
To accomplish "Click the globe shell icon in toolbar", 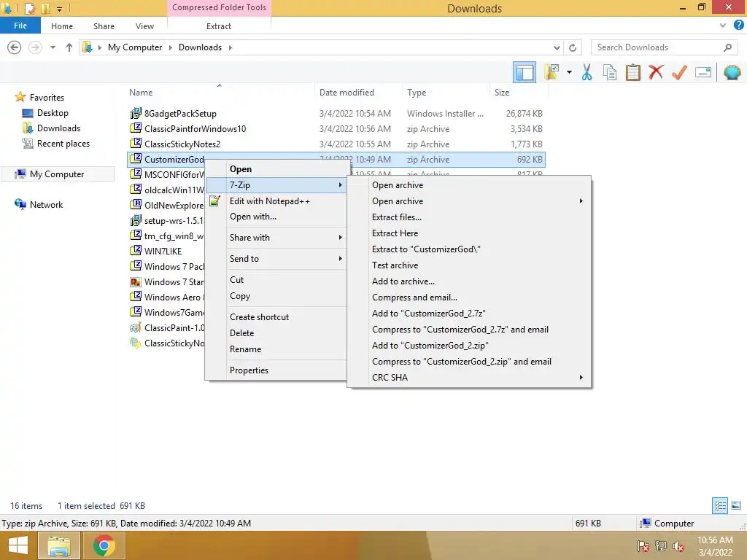I will click(732, 72).
